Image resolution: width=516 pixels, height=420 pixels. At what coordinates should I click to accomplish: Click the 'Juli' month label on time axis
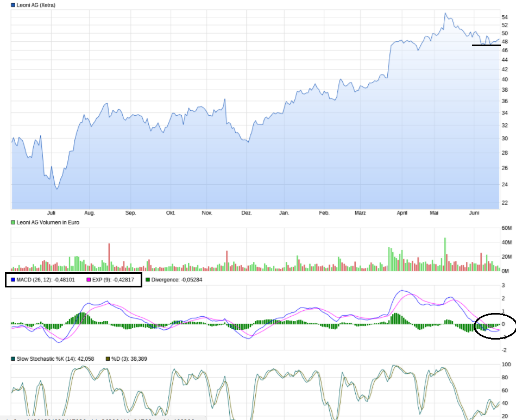(x=51, y=213)
